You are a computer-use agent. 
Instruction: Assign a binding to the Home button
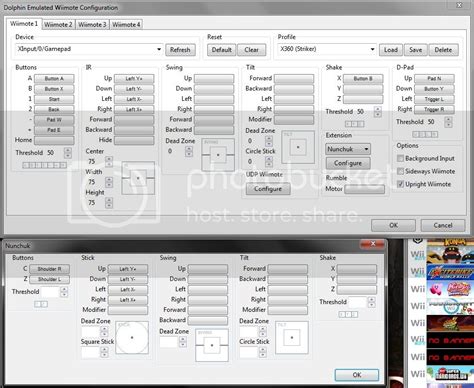tap(54, 140)
